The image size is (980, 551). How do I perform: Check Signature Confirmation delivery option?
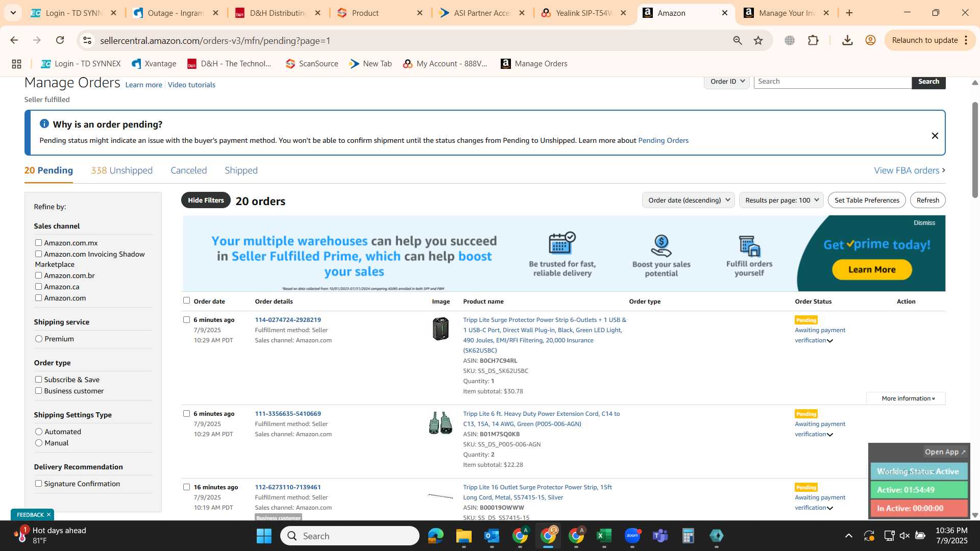click(x=38, y=484)
